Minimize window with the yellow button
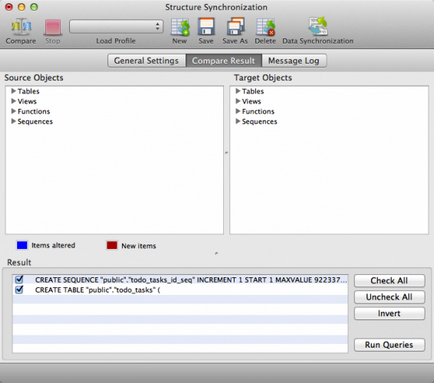Screen dimensions: 434x383 (x=21, y=7)
